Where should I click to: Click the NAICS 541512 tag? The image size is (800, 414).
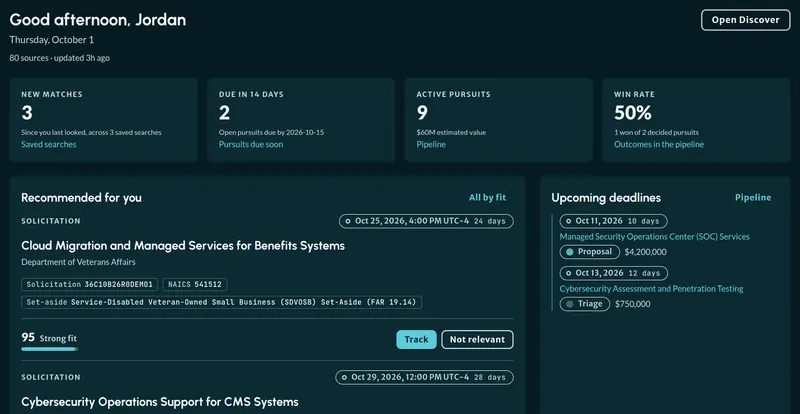tap(195, 284)
